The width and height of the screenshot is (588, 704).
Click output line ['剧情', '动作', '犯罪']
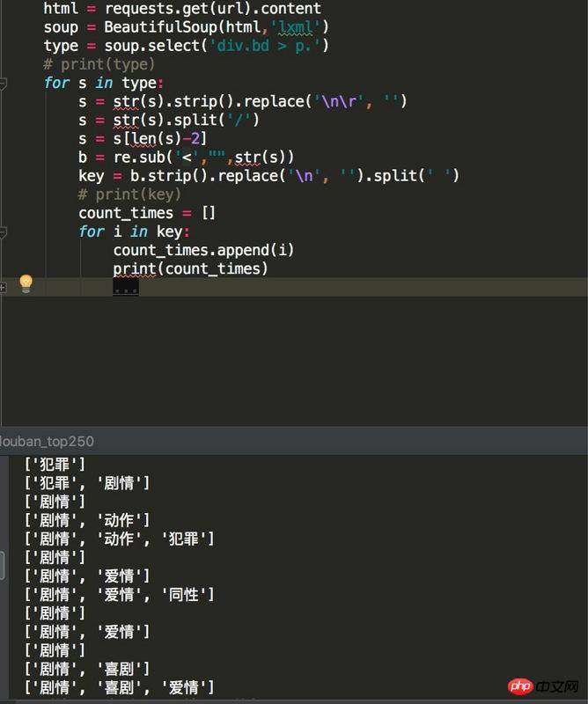coord(120,539)
